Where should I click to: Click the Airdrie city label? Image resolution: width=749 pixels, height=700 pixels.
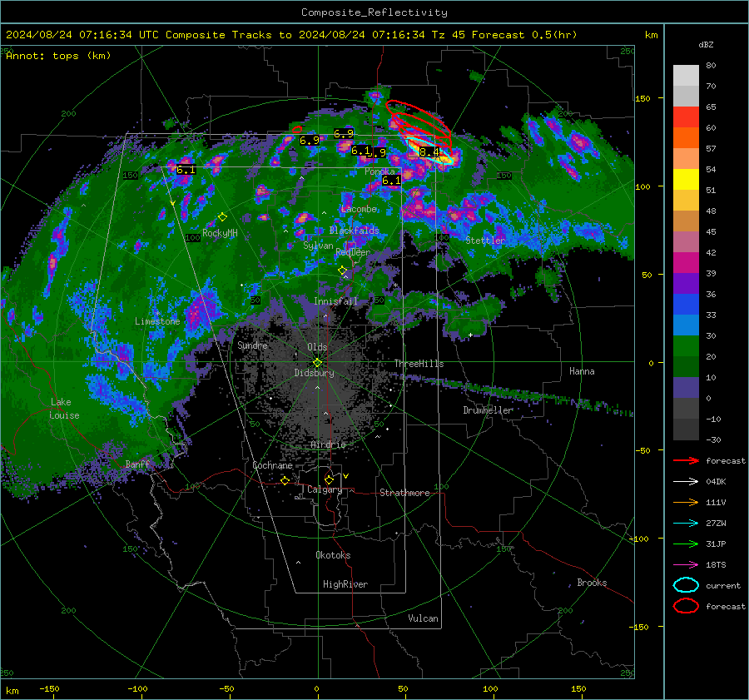pos(328,444)
